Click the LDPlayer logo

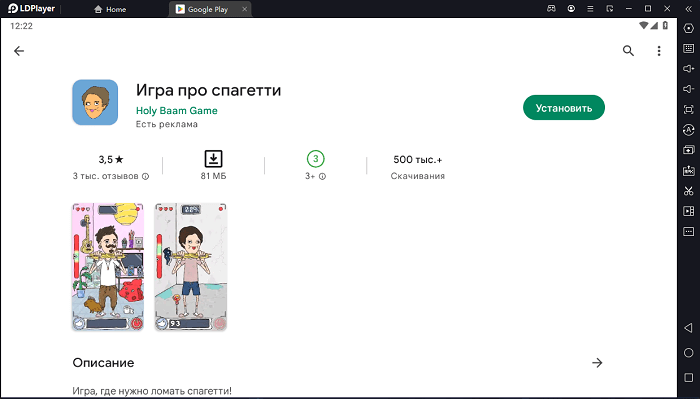click(x=31, y=8)
